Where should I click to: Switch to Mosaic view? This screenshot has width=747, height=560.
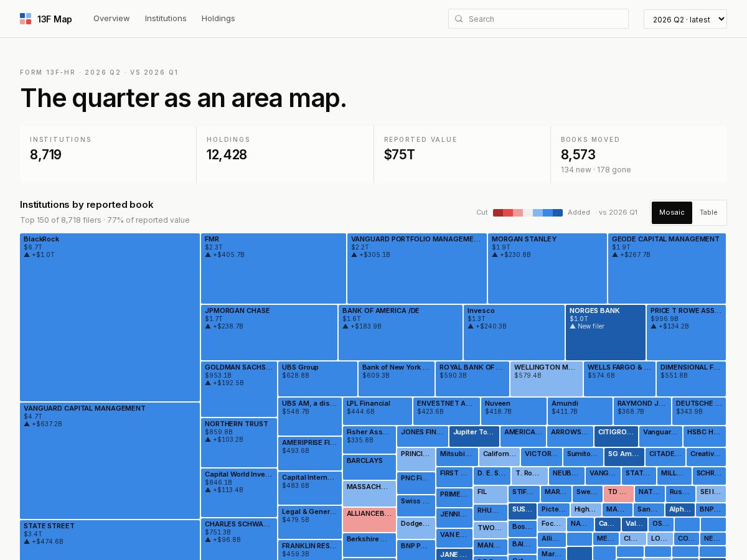672,213
